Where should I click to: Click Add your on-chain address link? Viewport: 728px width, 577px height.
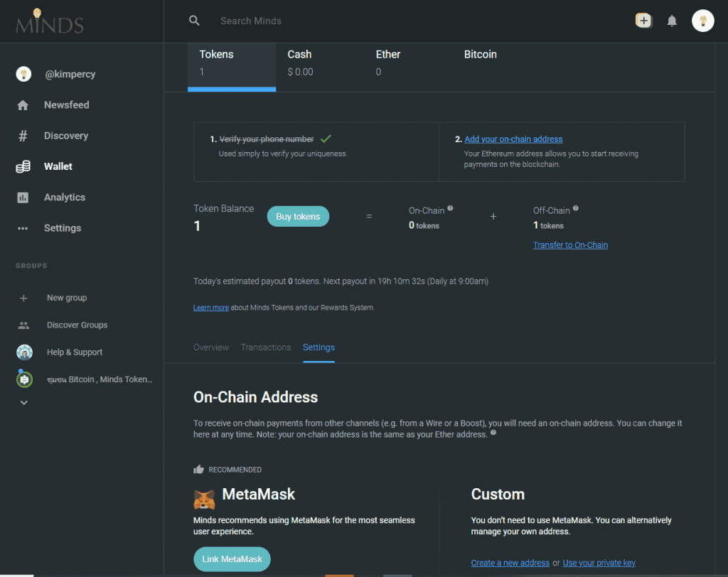pyautogui.click(x=513, y=139)
